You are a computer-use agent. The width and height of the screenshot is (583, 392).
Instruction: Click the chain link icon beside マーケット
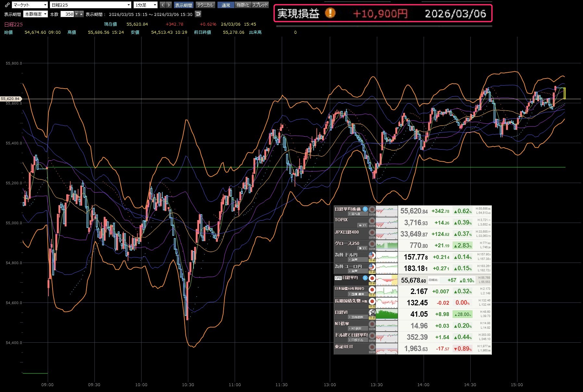tap(7, 5)
